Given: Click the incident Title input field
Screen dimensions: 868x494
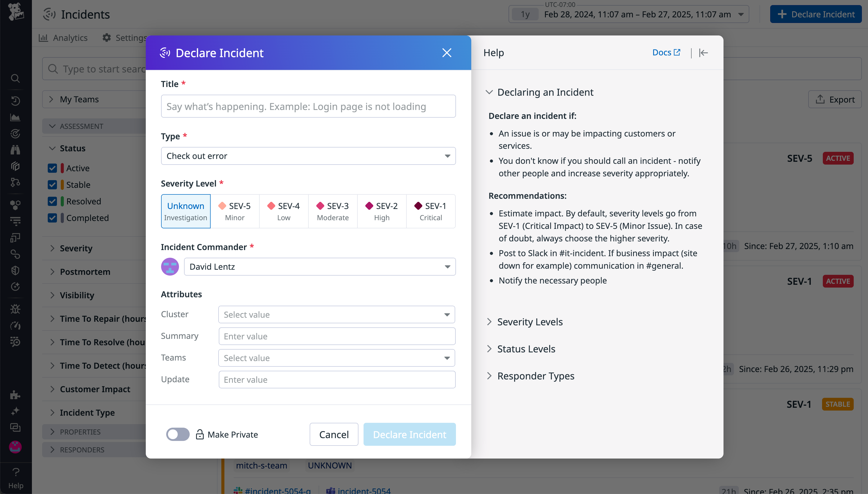Looking at the screenshot, I should click(x=308, y=106).
